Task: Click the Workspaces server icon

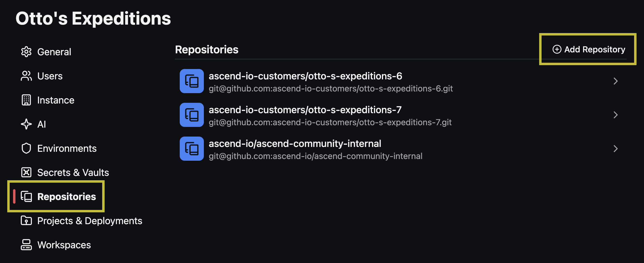Action: click(x=26, y=245)
